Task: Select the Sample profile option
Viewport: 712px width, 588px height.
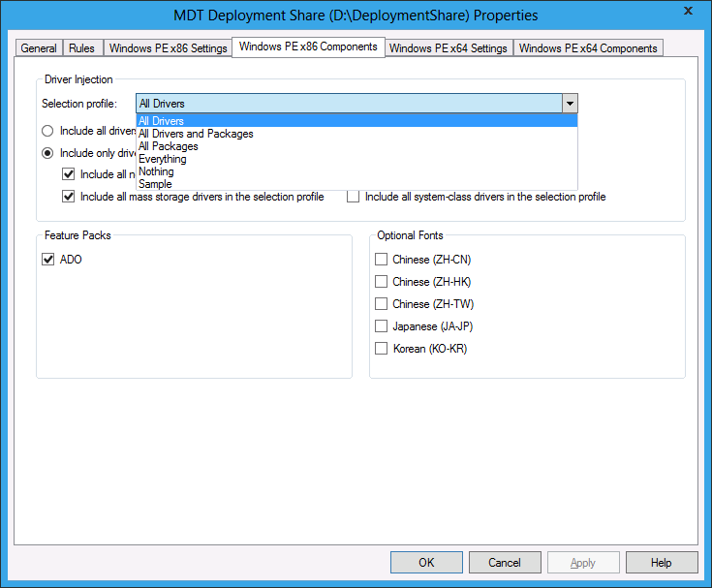Action: pos(155,184)
